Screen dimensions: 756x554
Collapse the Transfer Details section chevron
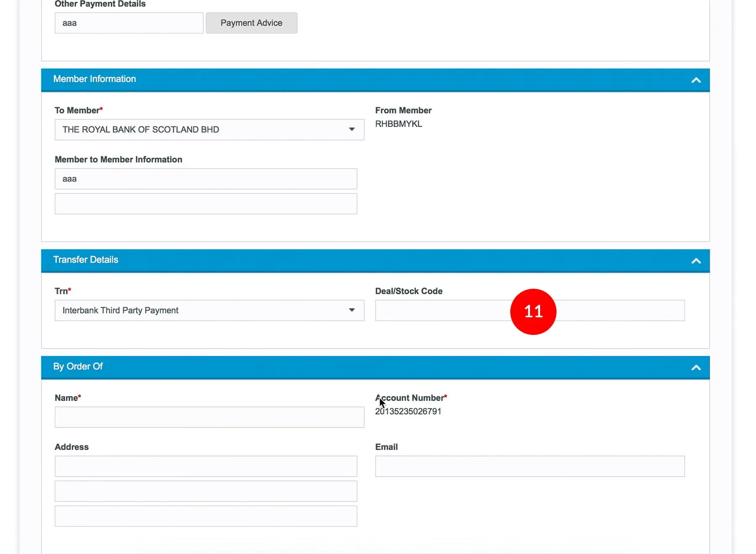coord(696,261)
